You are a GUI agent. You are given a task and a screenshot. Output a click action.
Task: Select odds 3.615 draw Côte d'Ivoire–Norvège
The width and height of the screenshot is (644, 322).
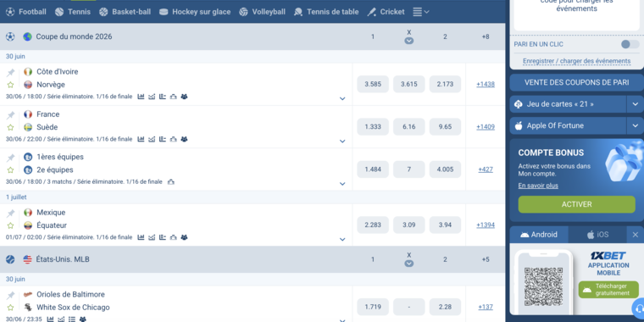[409, 84]
